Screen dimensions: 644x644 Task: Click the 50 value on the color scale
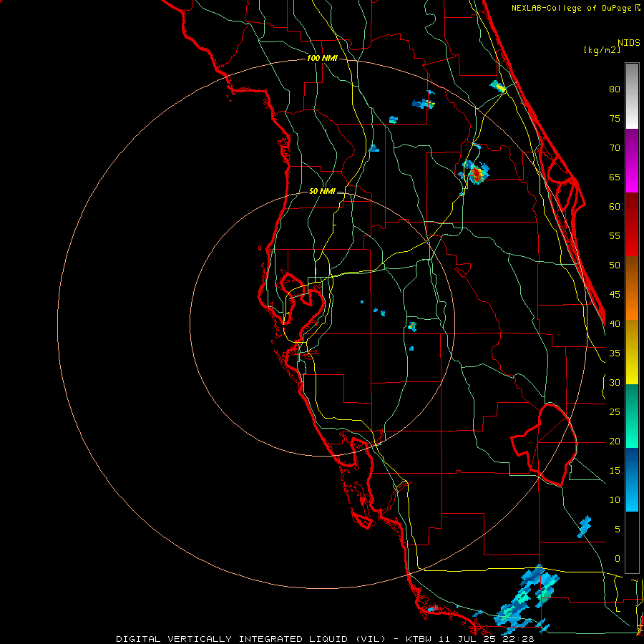point(615,265)
